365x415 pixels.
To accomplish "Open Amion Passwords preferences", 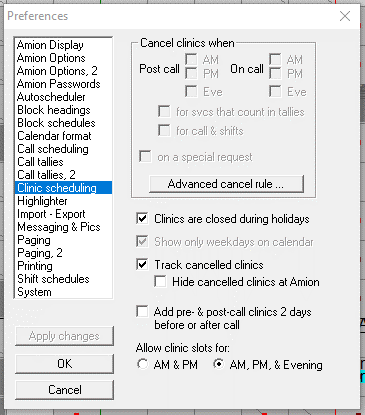I will pyautogui.click(x=63, y=84).
